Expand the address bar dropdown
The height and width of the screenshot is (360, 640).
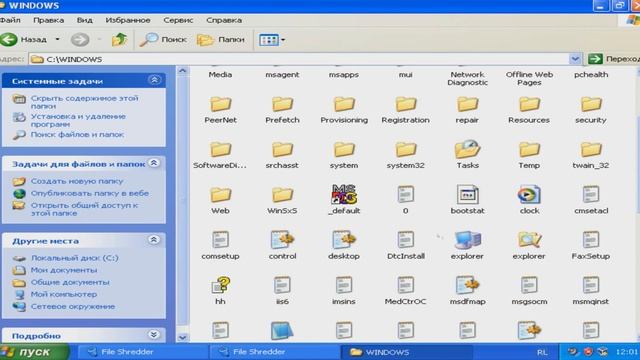(575, 59)
